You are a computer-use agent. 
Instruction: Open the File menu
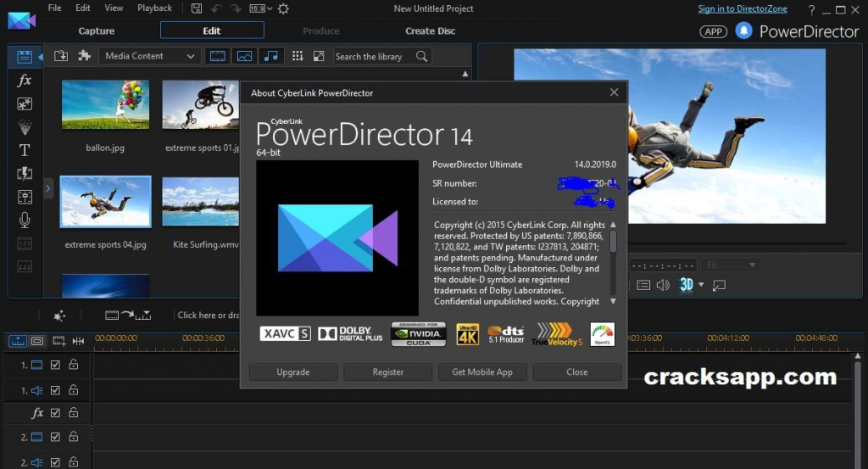(55, 8)
